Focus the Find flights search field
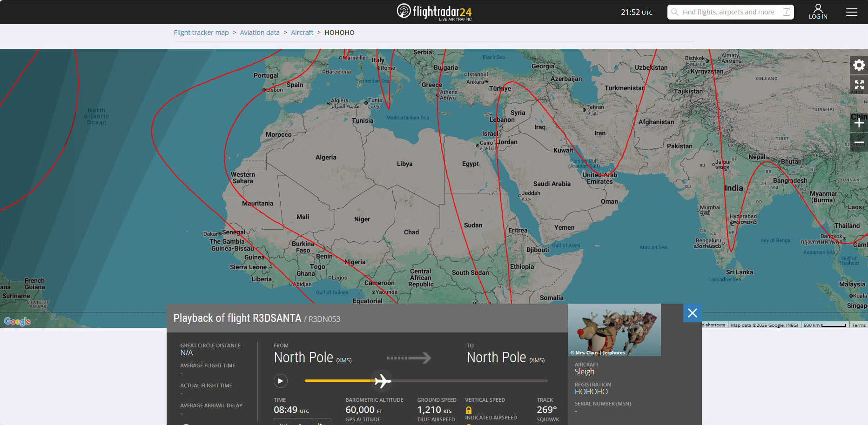This screenshot has width=868, height=425. click(x=728, y=12)
